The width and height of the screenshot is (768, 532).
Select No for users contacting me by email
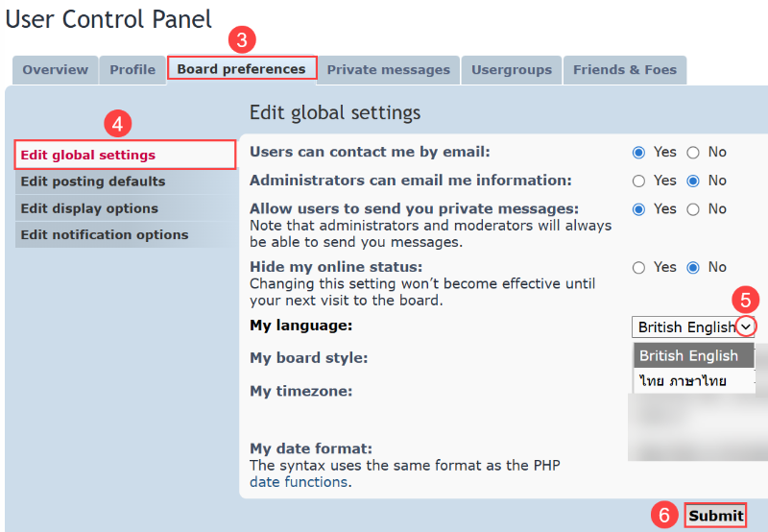click(692, 152)
